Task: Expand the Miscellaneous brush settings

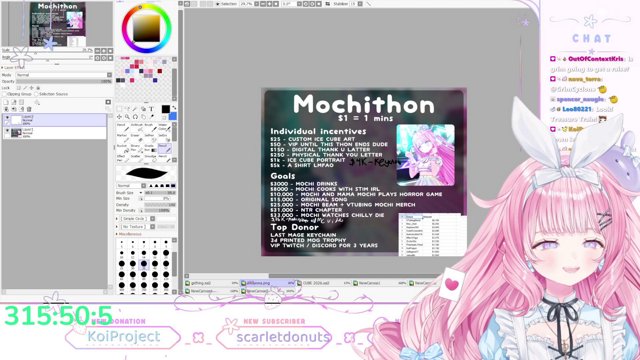Action: (117, 234)
